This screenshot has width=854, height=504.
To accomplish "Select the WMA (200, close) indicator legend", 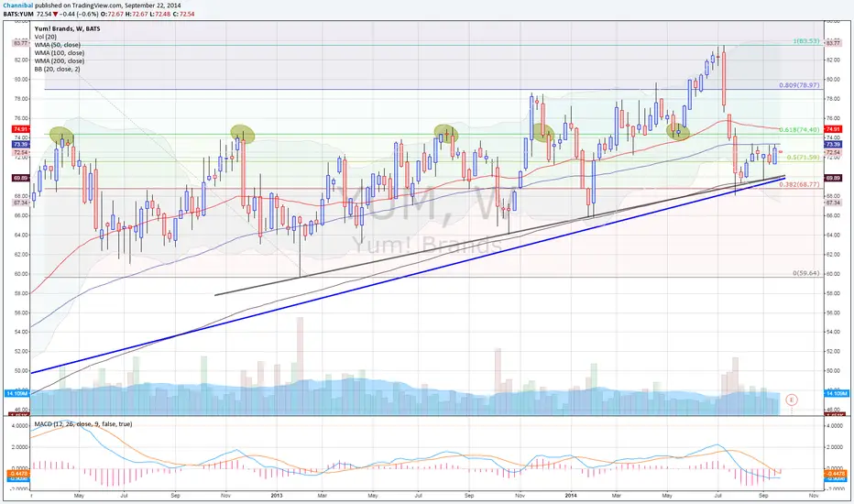I will point(59,61).
